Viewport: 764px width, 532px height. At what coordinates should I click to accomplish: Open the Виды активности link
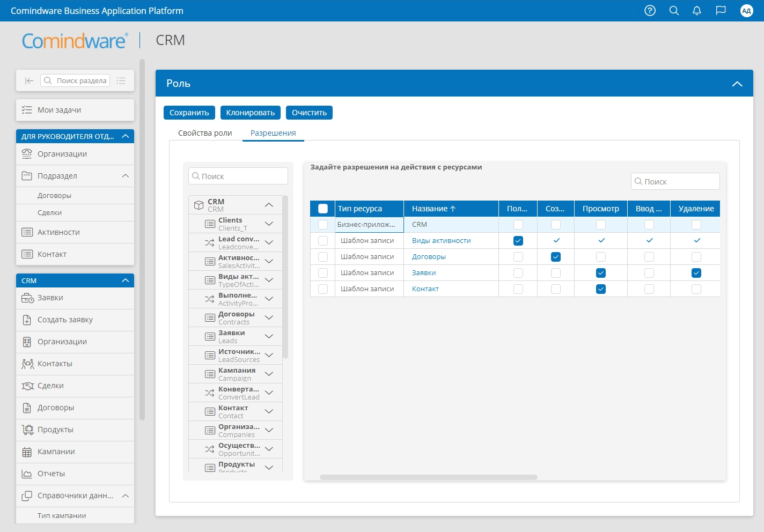click(x=441, y=241)
